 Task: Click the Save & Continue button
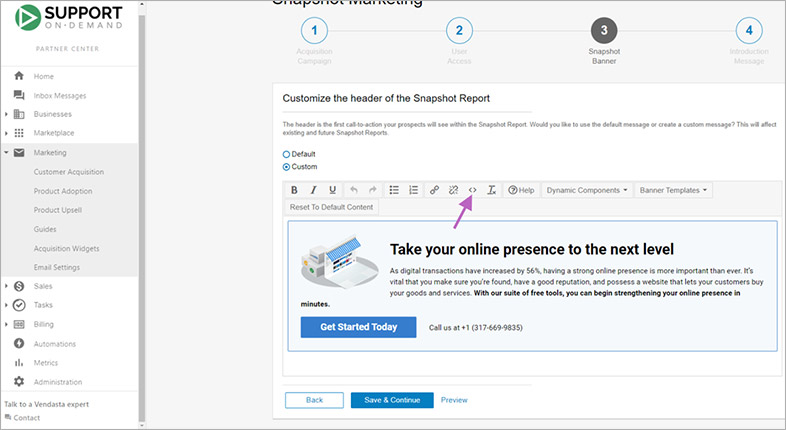(x=392, y=400)
